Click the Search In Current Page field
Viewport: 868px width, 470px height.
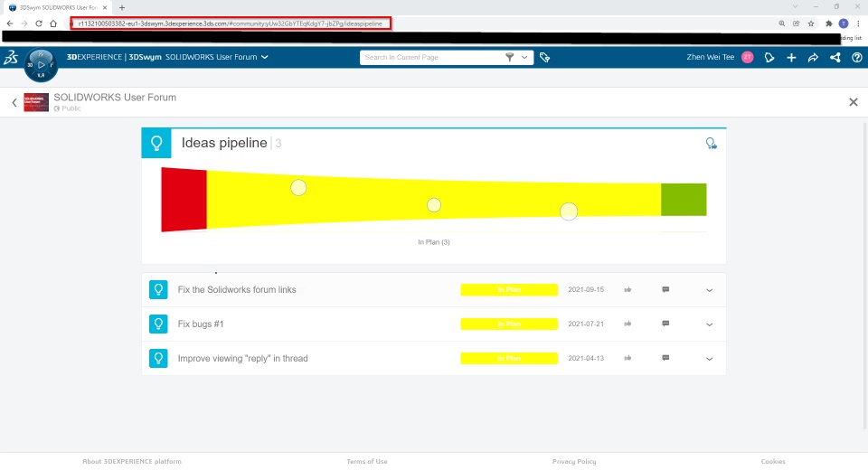click(x=432, y=57)
